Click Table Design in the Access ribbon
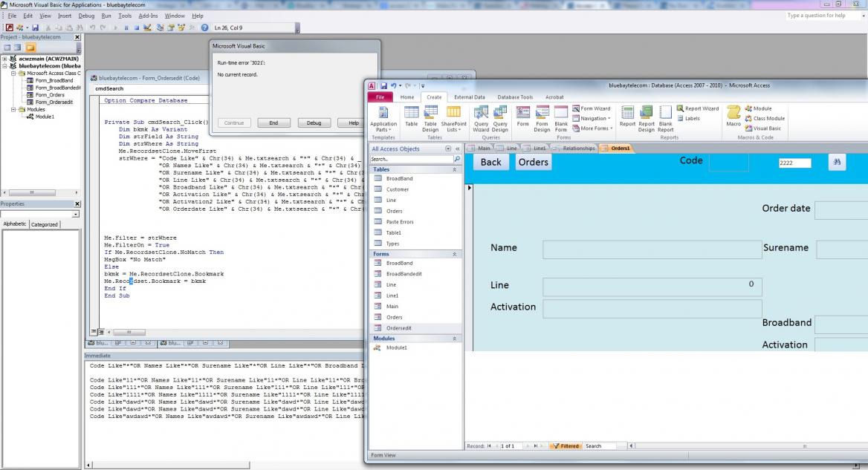Screen dimensions: 868x470 click(x=430, y=118)
